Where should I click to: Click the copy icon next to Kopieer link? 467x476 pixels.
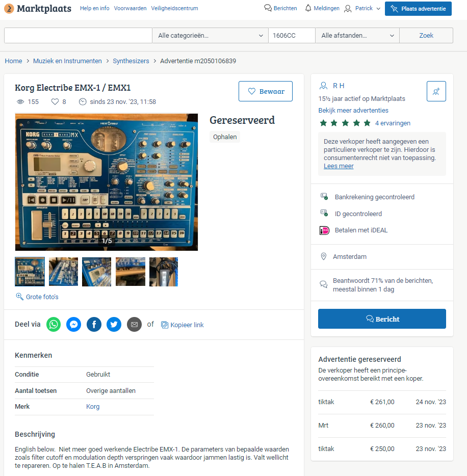pyautogui.click(x=165, y=325)
